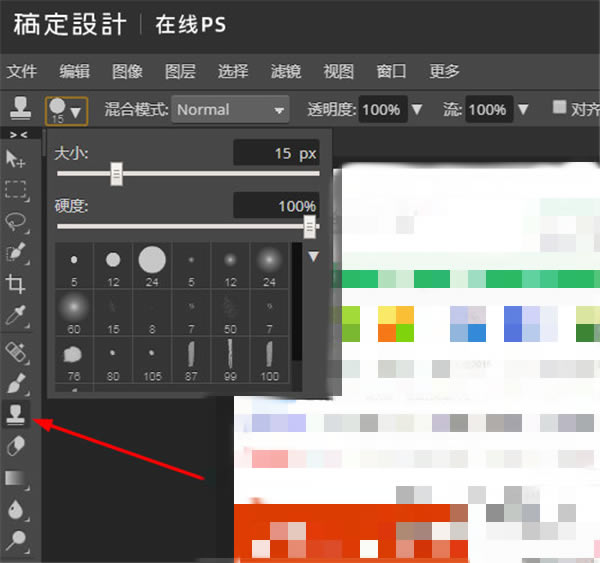Image resolution: width=600 pixels, height=563 pixels.
Task: Open the 选择 menu
Action: [233, 72]
